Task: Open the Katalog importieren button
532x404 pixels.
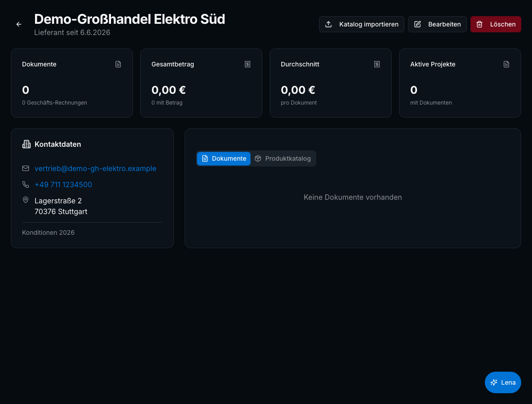Action: click(x=362, y=24)
